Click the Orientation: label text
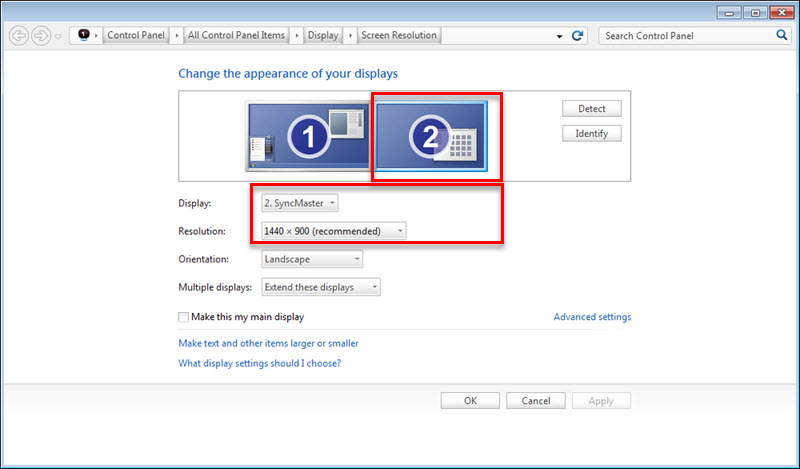The width and height of the screenshot is (800, 469). 204,259
